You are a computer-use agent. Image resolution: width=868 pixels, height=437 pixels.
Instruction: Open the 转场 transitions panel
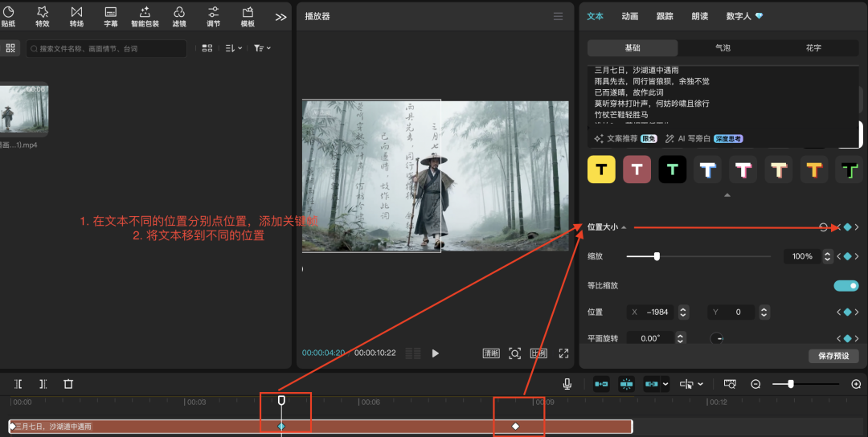point(76,17)
